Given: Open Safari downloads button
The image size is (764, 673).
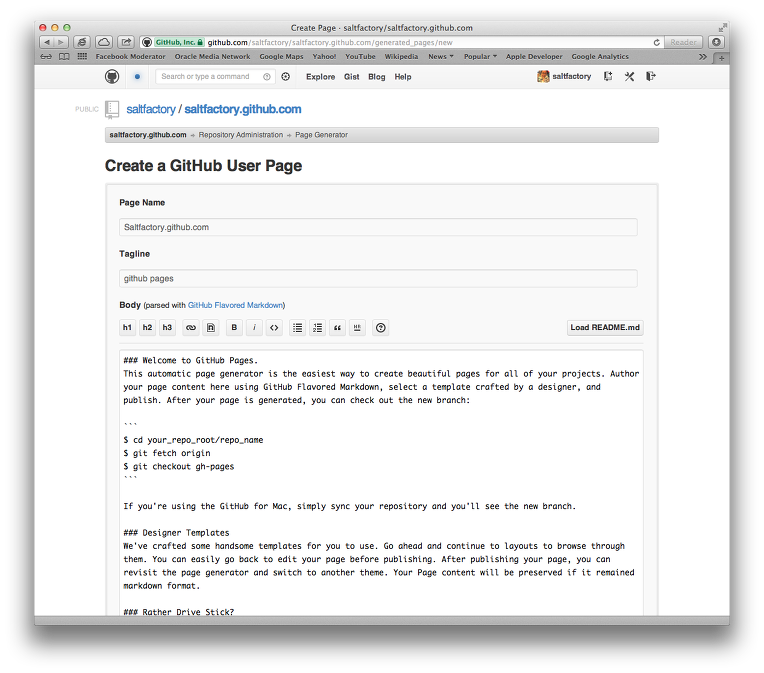Looking at the screenshot, I should click(x=716, y=42).
